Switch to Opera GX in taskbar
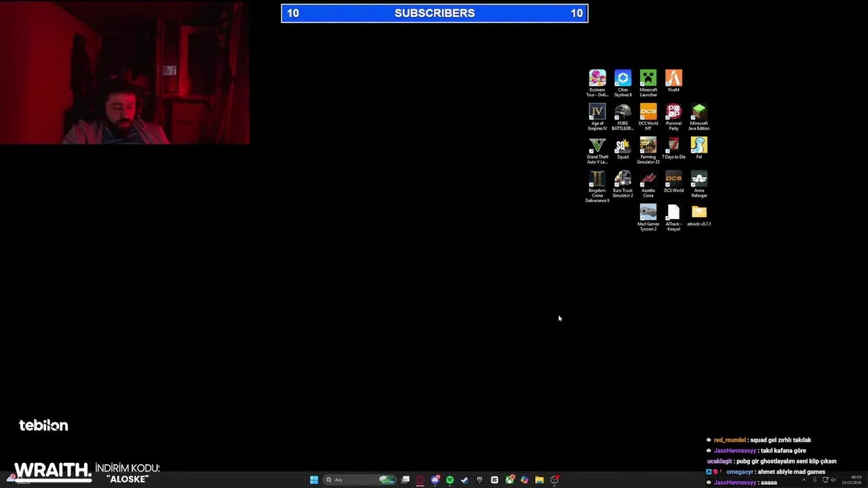This screenshot has height=488, width=868. tap(420, 480)
